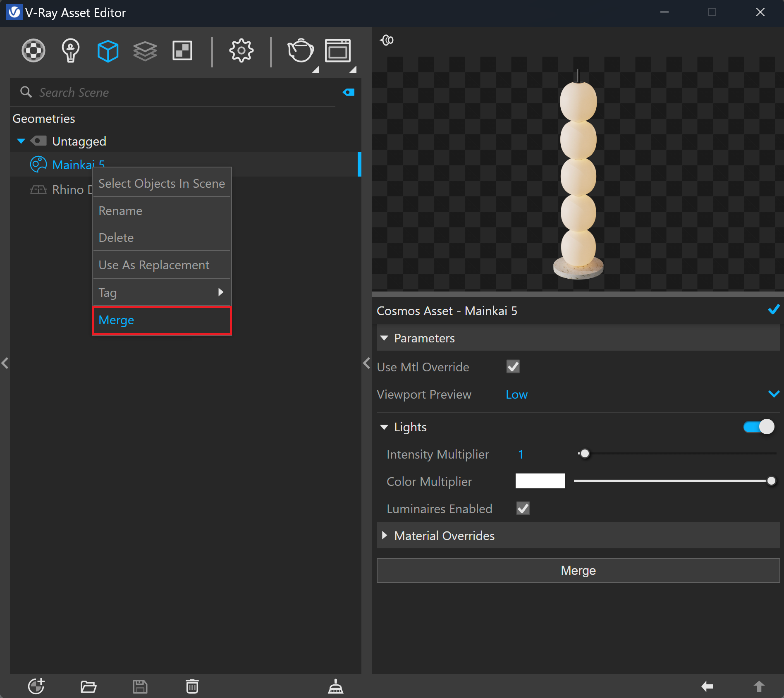
Task: Click the save asset floppy icon
Action: click(140, 686)
